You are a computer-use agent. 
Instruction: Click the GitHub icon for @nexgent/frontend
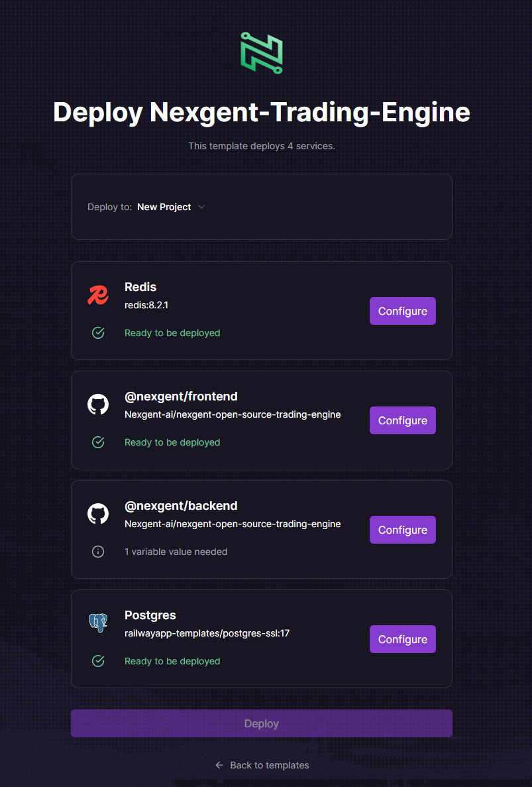coord(98,403)
